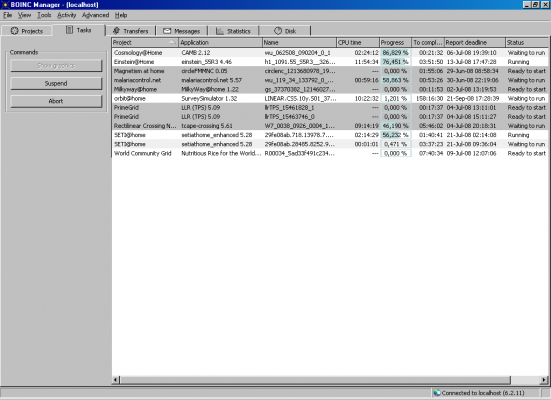This screenshot has height=400, width=551.
Task: Click the 158:16:30 time to completion cell
Action: (429, 98)
